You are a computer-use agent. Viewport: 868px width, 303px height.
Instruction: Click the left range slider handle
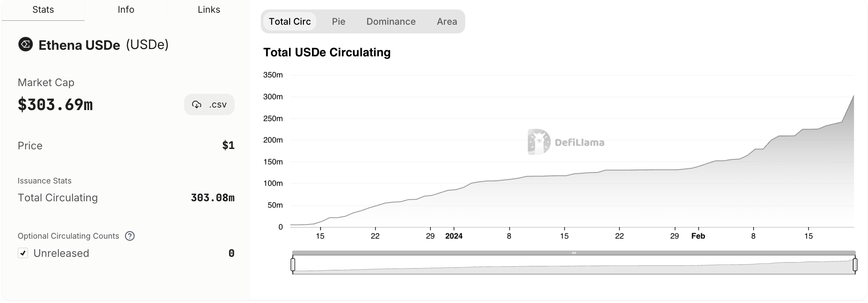pos(293,264)
